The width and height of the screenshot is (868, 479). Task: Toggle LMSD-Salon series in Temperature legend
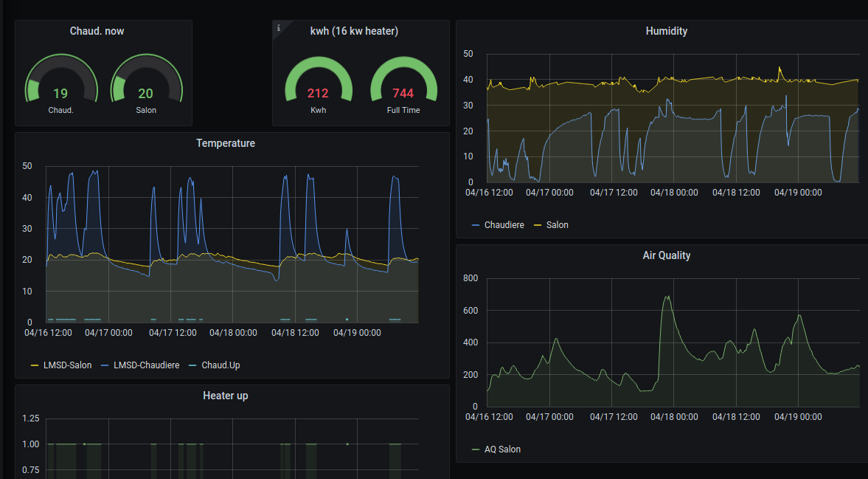pos(68,365)
